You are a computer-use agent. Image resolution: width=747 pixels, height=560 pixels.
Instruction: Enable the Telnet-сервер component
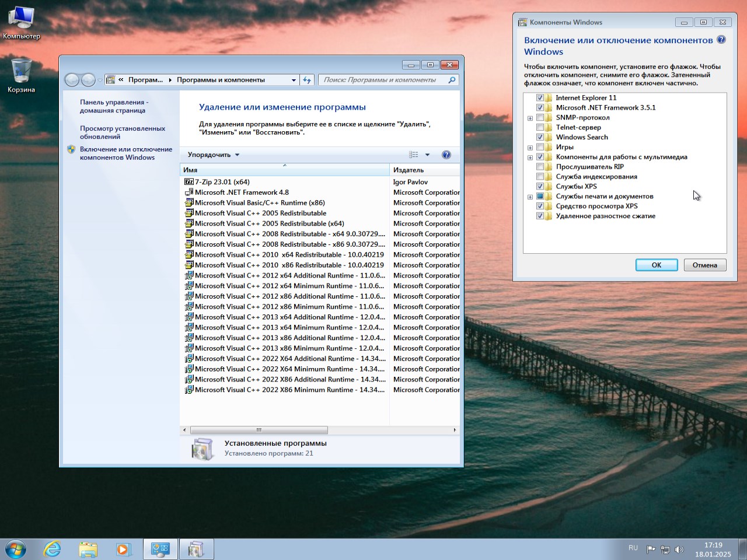click(540, 127)
